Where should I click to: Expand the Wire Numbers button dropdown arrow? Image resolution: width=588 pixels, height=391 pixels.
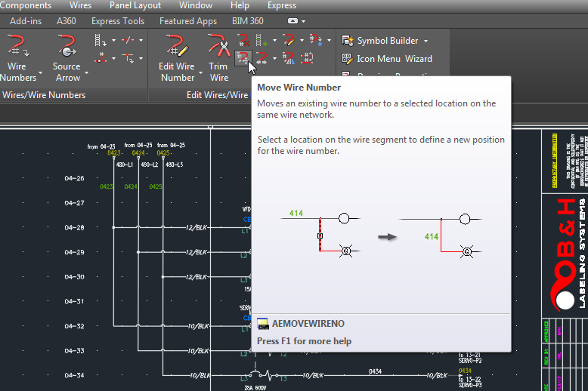(40, 72)
